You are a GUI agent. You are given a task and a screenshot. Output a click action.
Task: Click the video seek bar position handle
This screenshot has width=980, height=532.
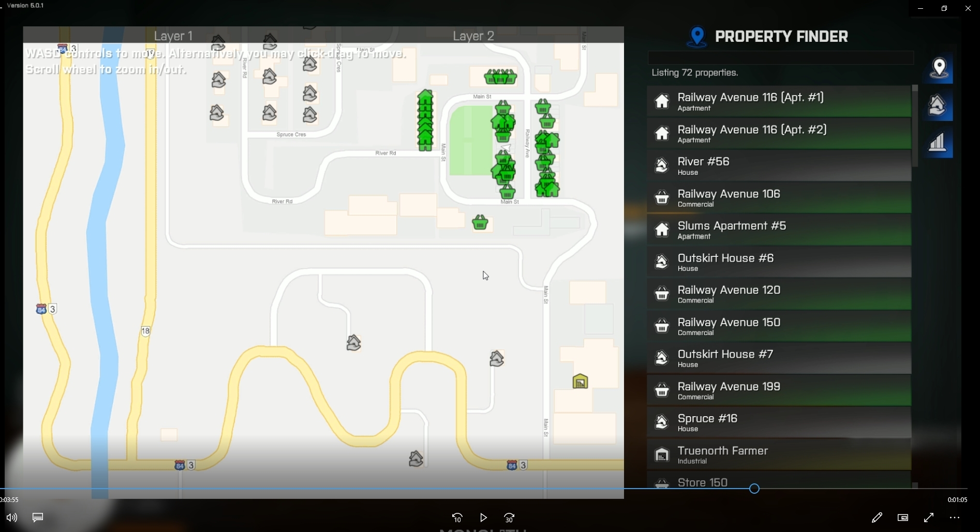point(754,489)
